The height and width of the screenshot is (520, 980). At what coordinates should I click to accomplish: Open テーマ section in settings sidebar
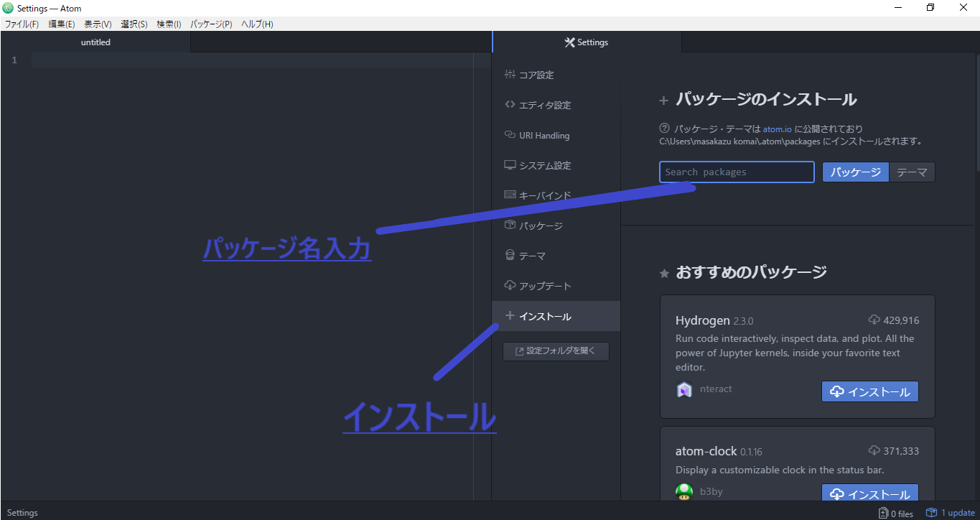pyautogui.click(x=556, y=256)
